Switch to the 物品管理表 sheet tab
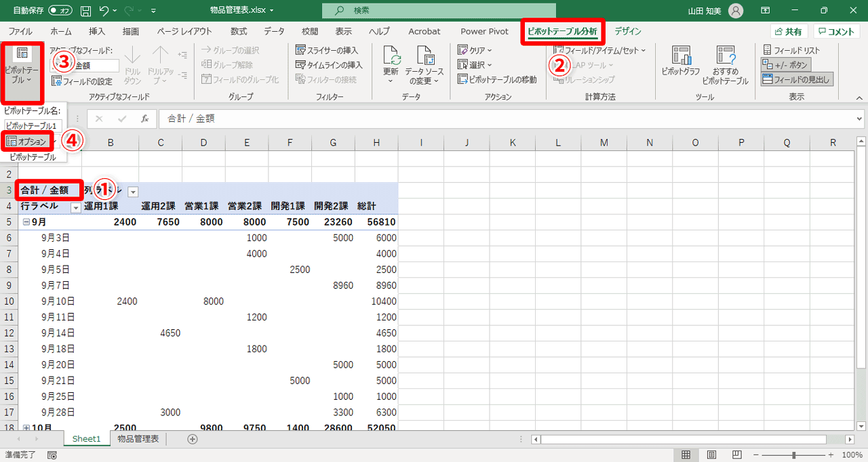 click(x=138, y=439)
